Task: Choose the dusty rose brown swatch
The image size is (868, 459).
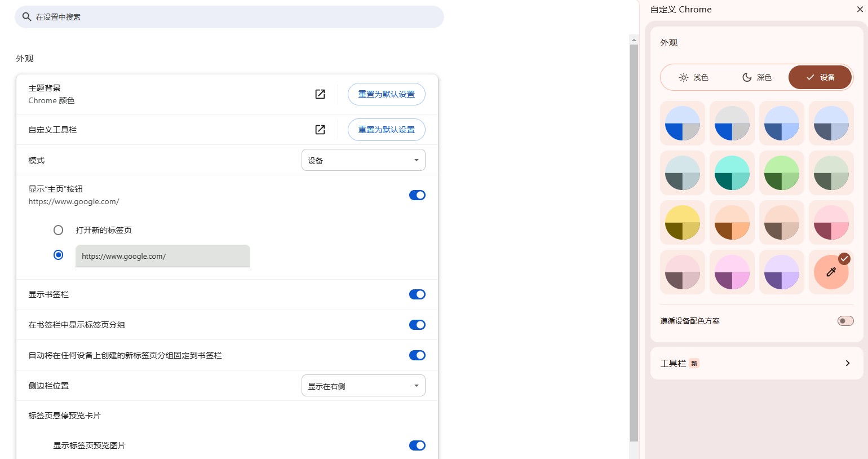Action: pos(683,272)
